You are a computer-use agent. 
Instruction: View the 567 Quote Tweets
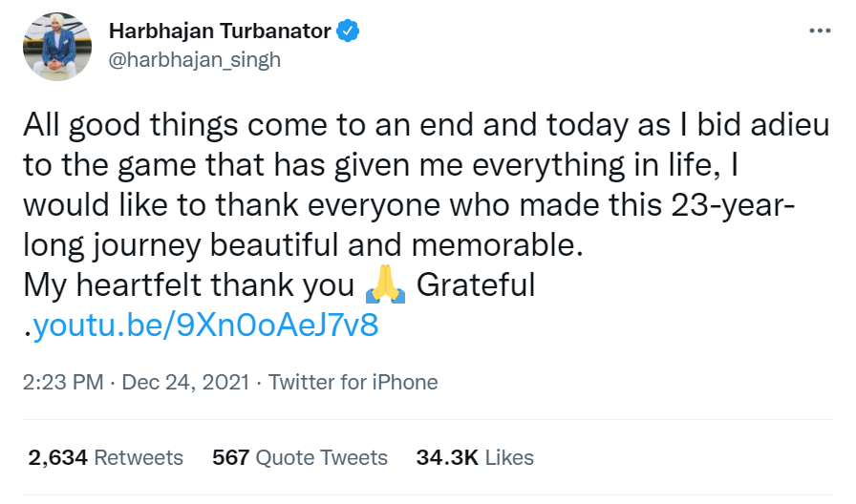pos(300,457)
